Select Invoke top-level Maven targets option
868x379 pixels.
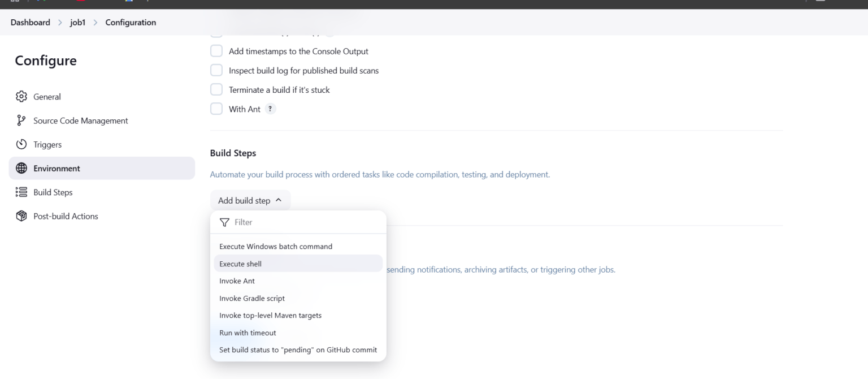(x=270, y=315)
